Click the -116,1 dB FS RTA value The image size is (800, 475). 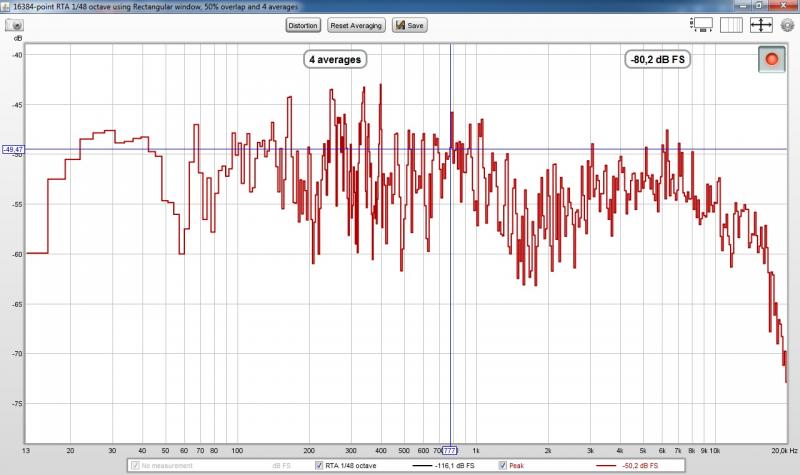click(455, 466)
